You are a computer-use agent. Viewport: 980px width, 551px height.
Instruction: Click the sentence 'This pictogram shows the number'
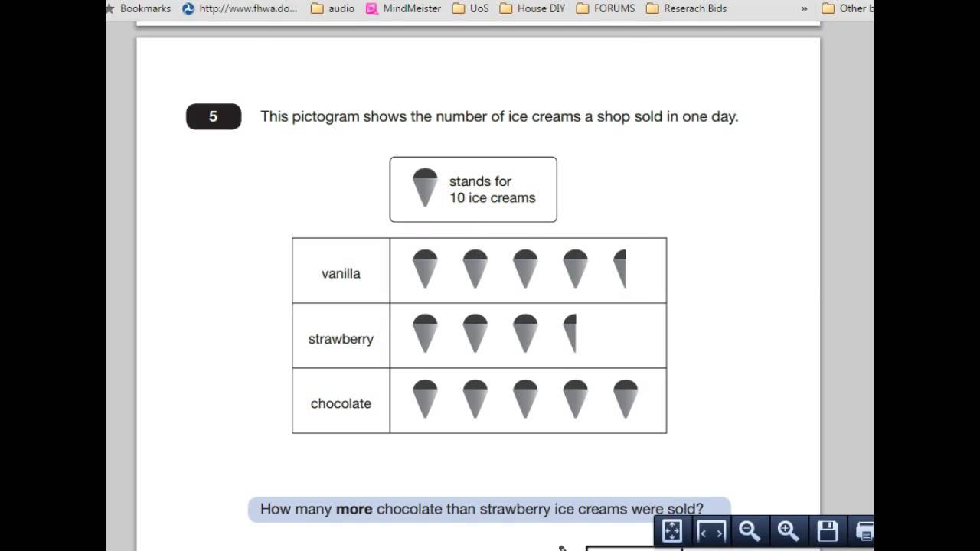pos(499,116)
